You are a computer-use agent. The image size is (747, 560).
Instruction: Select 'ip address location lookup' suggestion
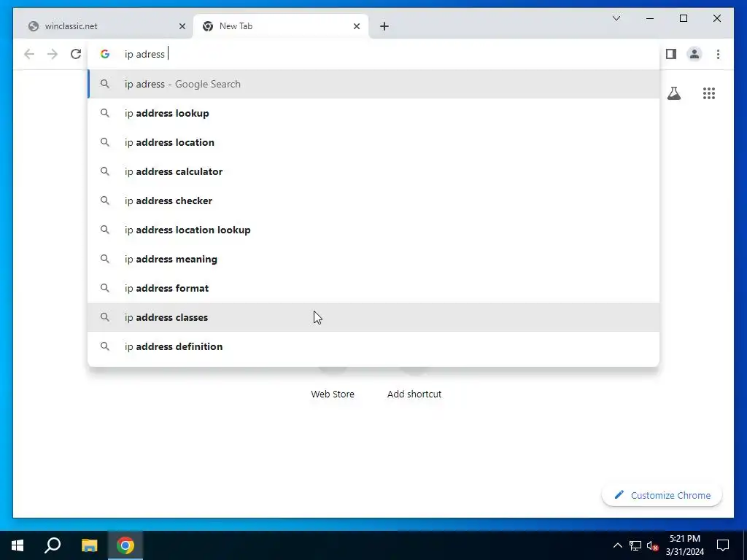click(x=373, y=230)
